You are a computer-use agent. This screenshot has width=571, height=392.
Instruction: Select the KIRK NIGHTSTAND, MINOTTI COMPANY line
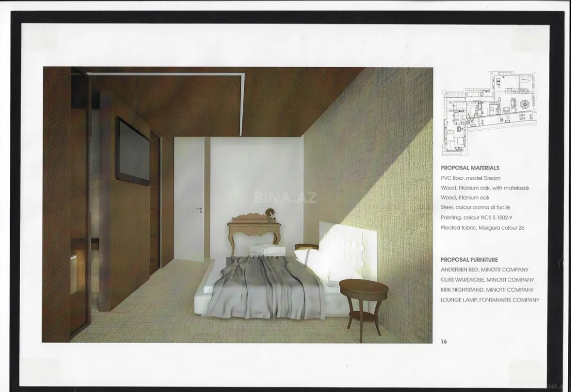click(487, 290)
